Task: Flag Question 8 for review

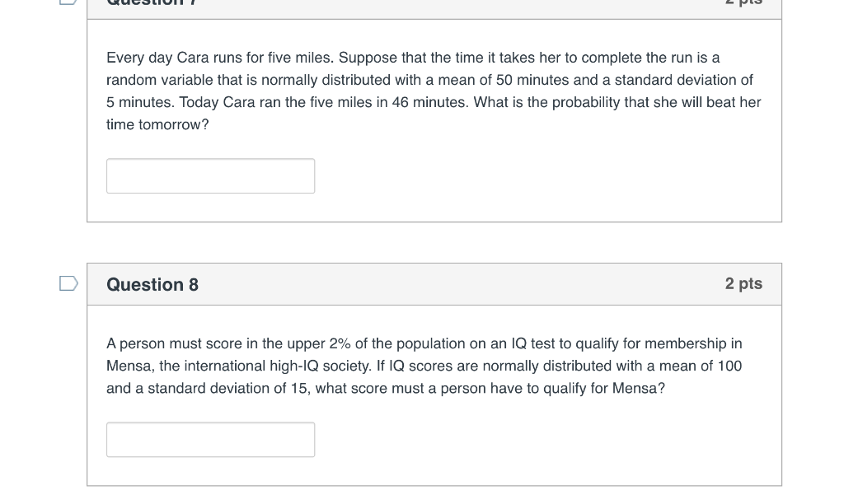Action: (x=68, y=283)
